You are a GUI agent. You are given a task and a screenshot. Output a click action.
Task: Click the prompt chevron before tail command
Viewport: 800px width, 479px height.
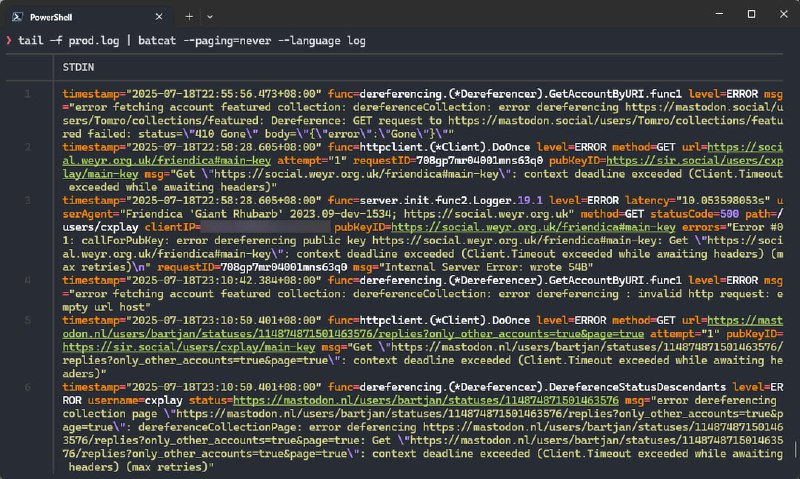(9, 40)
